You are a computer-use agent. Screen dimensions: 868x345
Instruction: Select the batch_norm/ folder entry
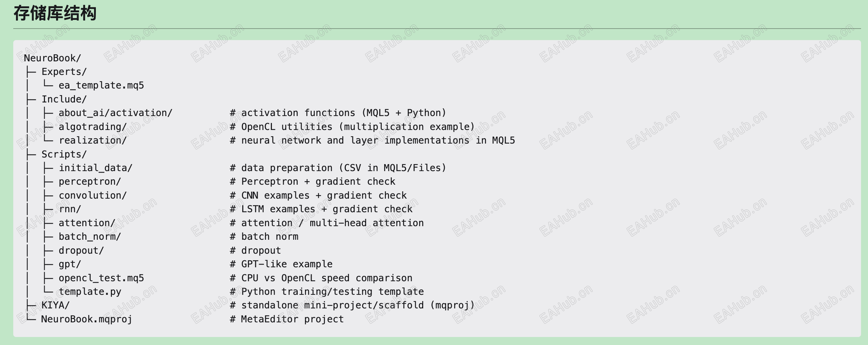click(90, 237)
